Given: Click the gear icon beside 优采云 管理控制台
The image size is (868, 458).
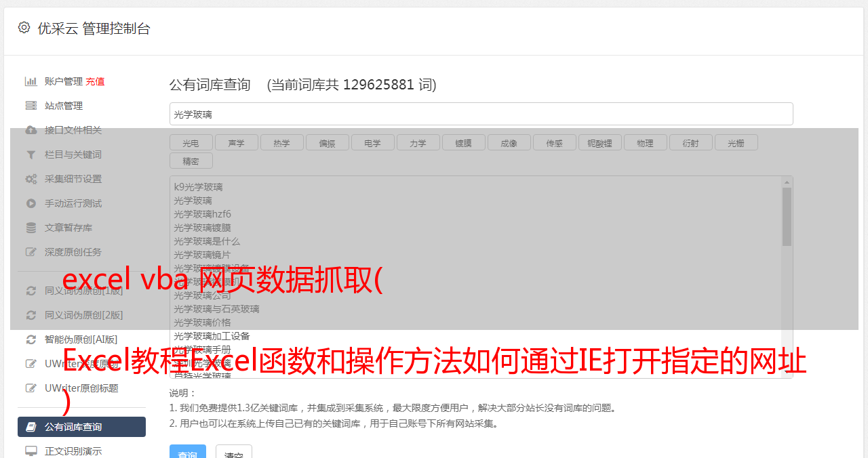Looking at the screenshot, I should click(24, 28).
